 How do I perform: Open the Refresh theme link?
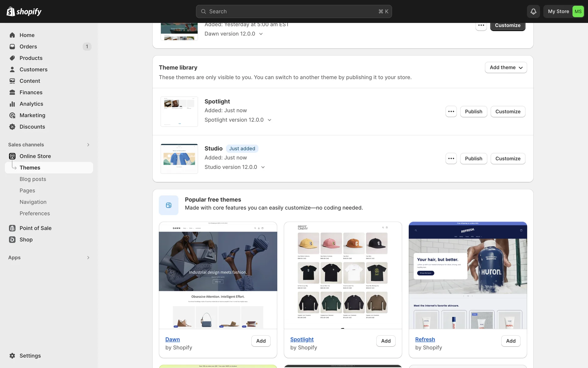(x=425, y=339)
